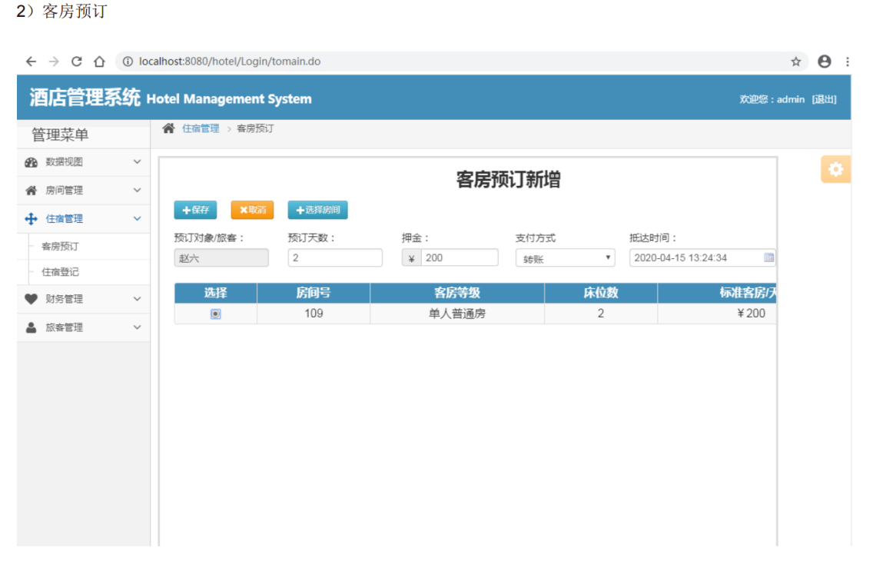Click the guest name field 赵六

point(221,257)
